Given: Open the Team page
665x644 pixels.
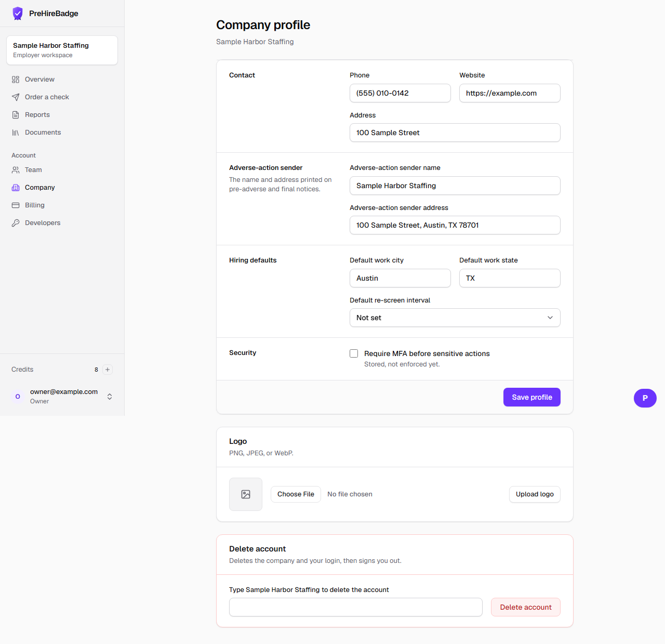Looking at the screenshot, I should (62, 170).
